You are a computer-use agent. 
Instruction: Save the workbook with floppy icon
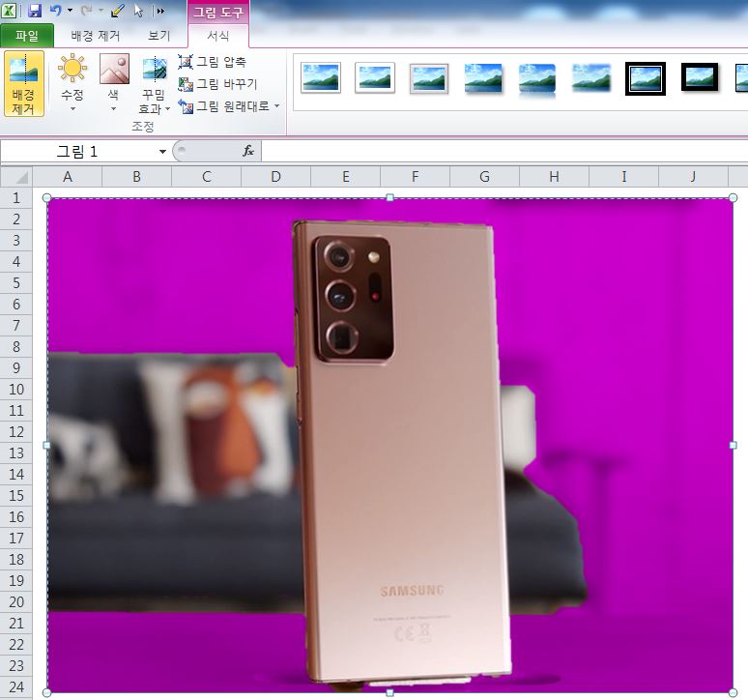pyautogui.click(x=35, y=11)
